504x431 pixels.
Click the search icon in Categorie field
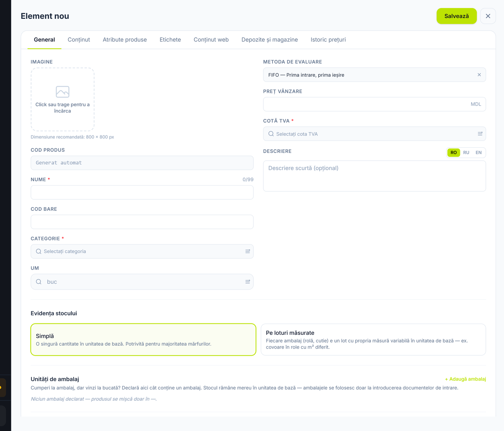click(x=39, y=251)
